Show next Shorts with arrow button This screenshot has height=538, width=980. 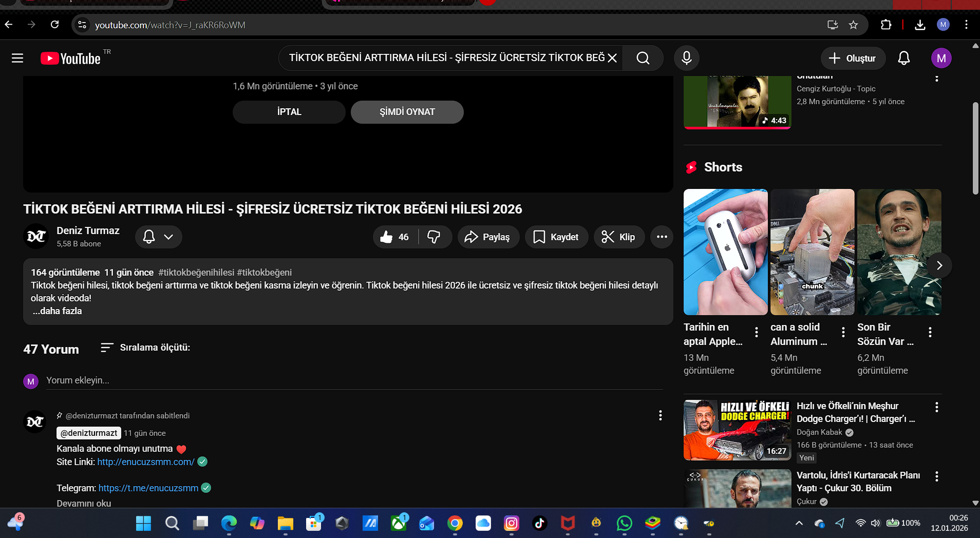(x=939, y=265)
